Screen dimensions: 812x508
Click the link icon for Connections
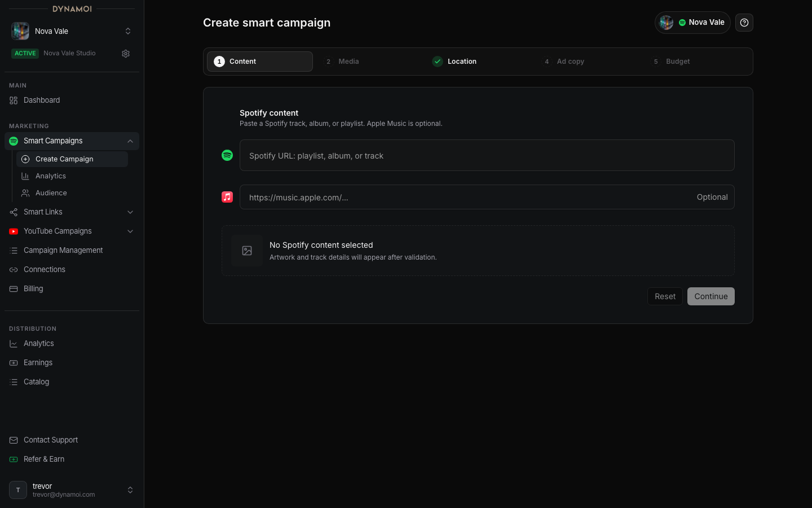click(14, 270)
